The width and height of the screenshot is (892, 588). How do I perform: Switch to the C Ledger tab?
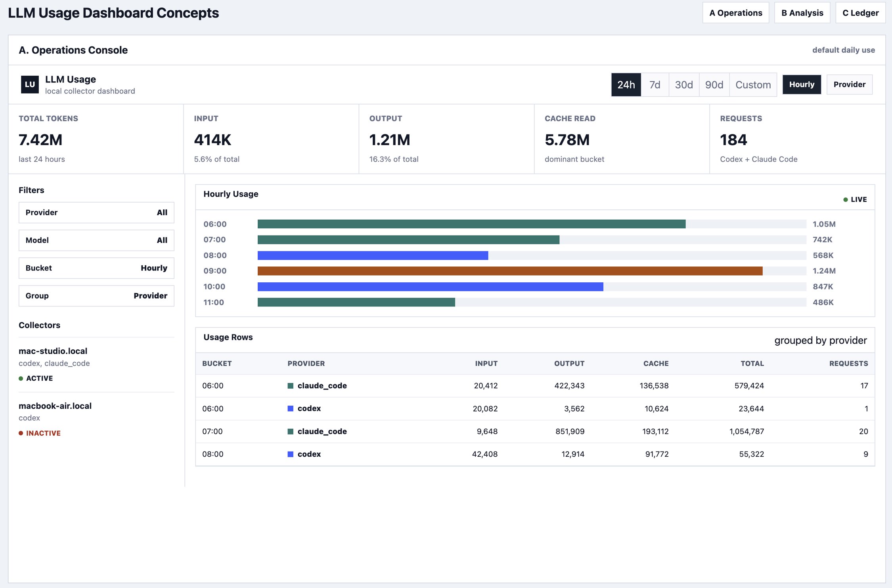coord(860,13)
